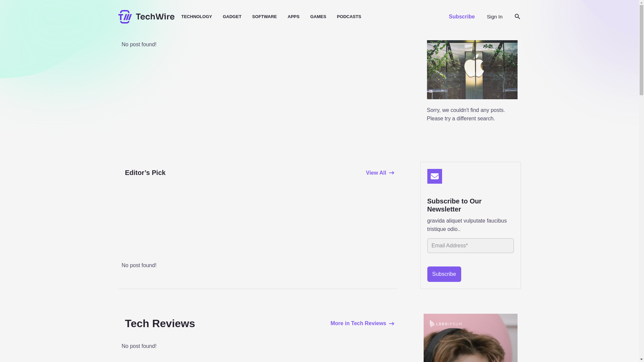Open More in Tech Reviews link
Image resolution: width=644 pixels, height=362 pixels.
[x=362, y=323]
